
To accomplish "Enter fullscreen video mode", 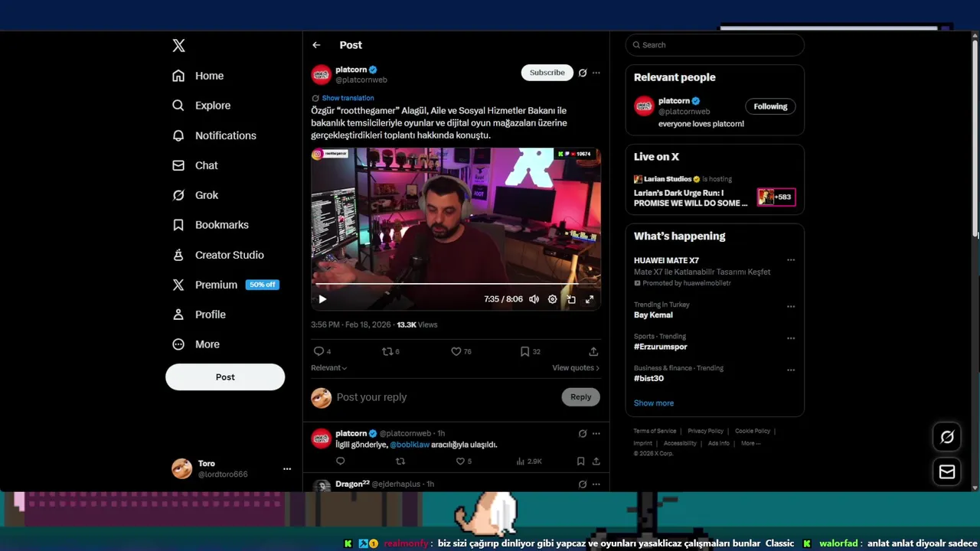I will click(590, 299).
